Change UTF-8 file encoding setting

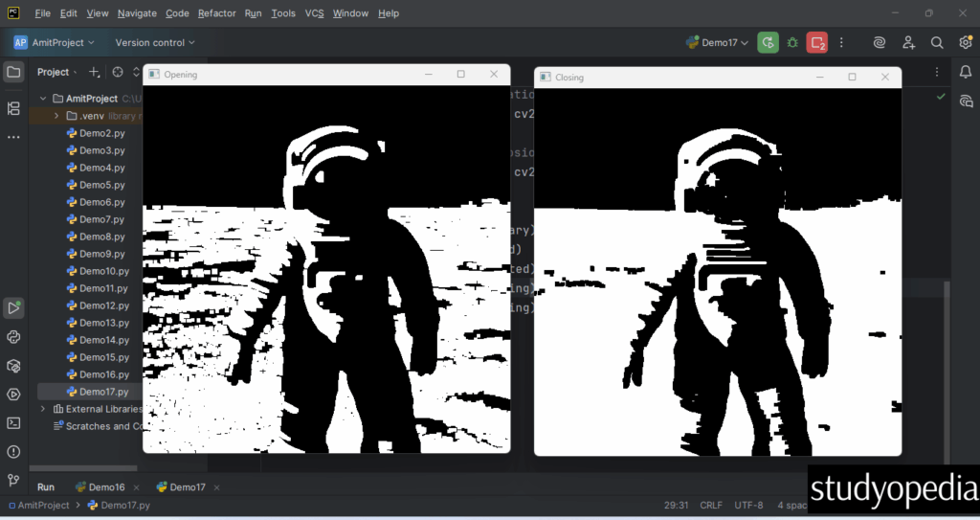point(748,505)
